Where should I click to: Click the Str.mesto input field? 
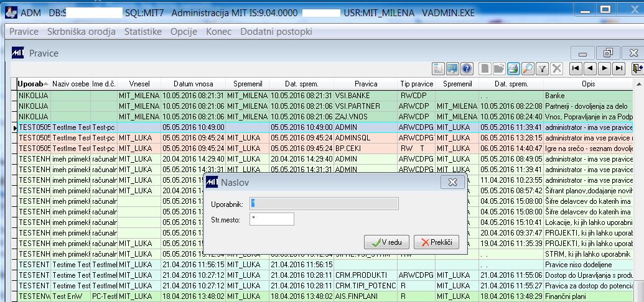click(271, 219)
